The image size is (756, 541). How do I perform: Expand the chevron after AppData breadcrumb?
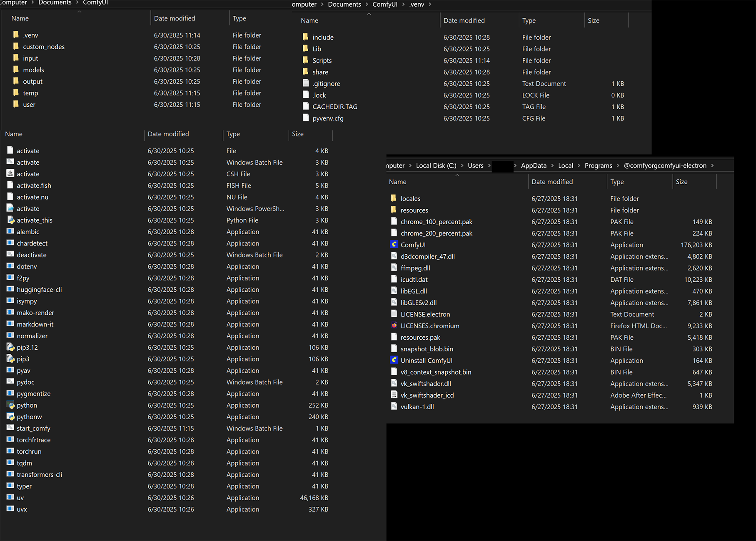(552, 165)
